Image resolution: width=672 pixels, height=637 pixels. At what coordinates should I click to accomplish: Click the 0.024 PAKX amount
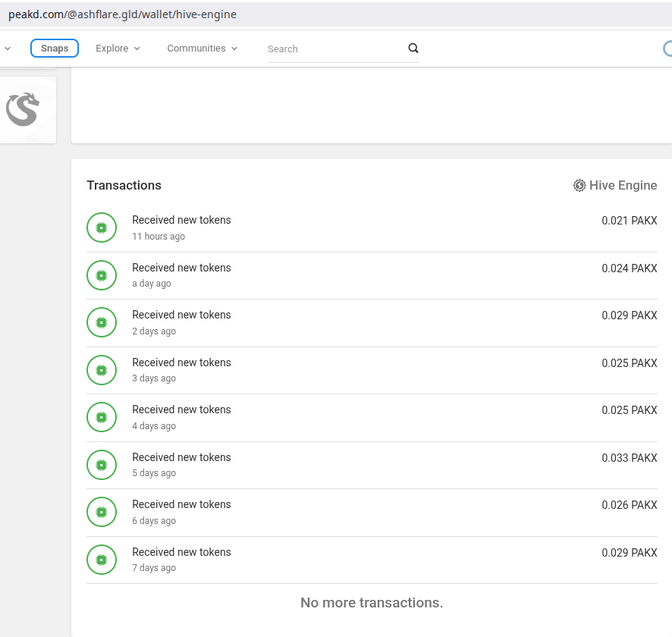(x=629, y=268)
